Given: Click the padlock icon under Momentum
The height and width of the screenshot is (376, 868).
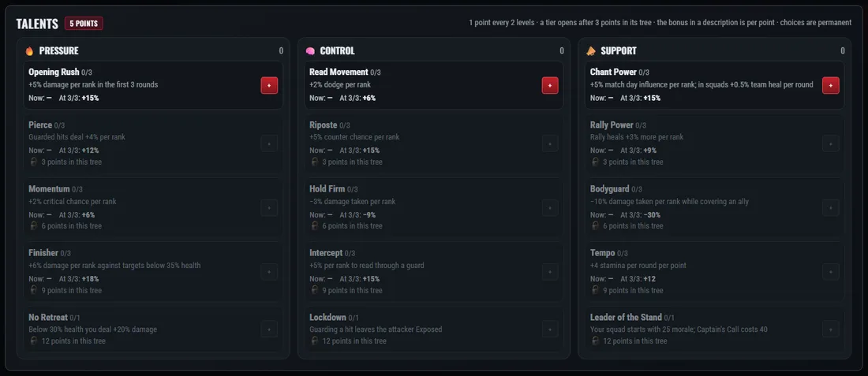Looking at the screenshot, I should [x=33, y=225].
